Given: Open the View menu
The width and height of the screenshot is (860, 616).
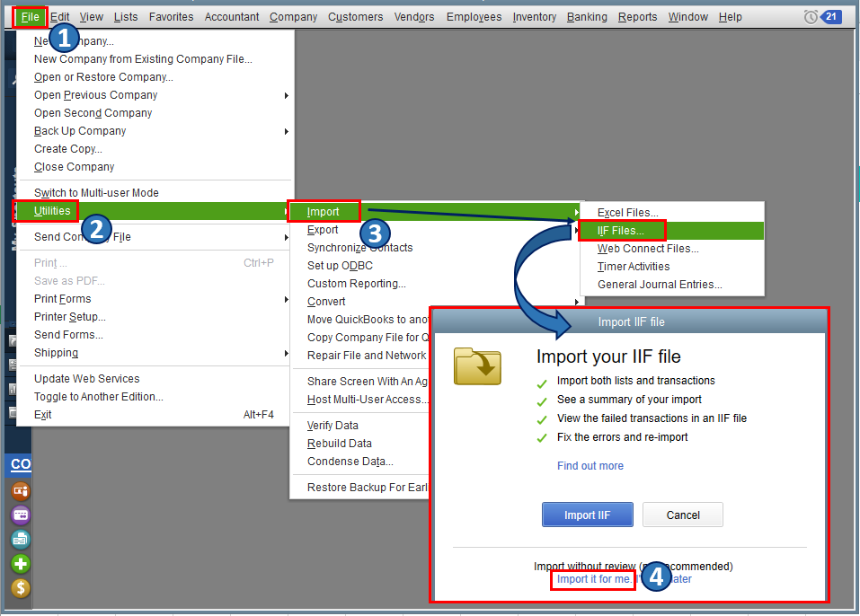Looking at the screenshot, I should click(x=91, y=17).
